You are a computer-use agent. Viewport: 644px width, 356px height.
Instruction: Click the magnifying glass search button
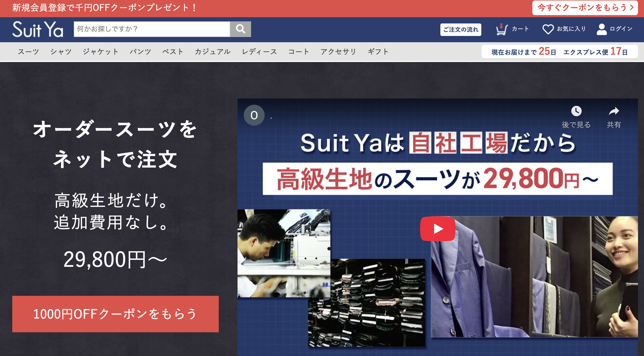pyautogui.click(x=240, y=29)
